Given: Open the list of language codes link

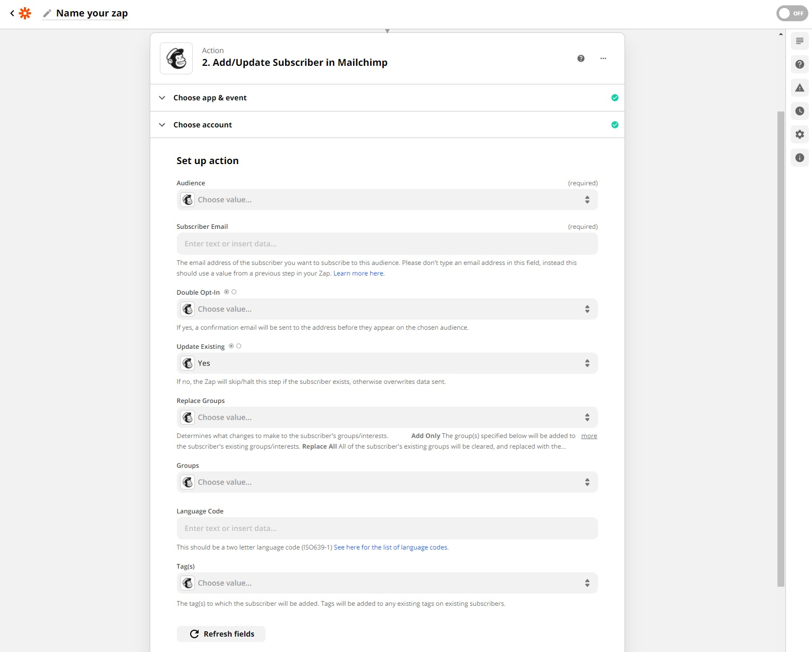Looking at the screenshot, I should [x=391, y=547].
